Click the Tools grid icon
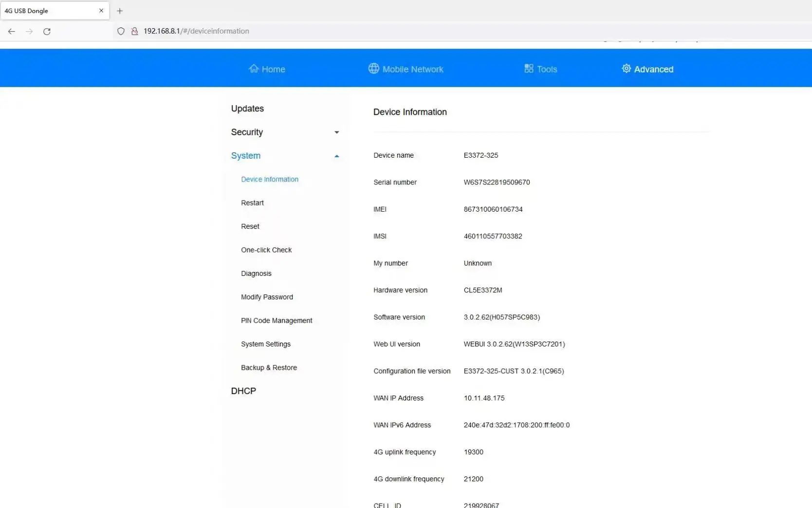 point(529,69)
